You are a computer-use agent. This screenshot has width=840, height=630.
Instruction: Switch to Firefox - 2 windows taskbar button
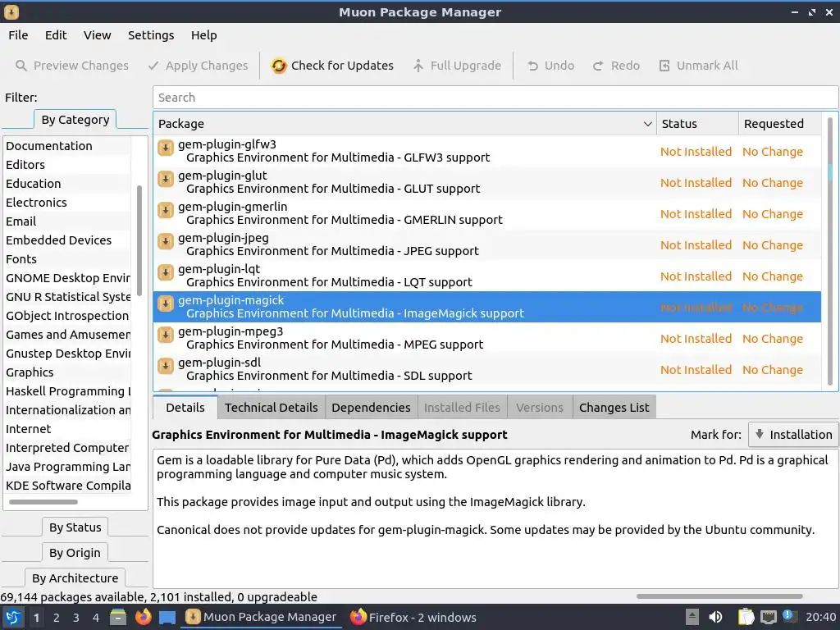click(413, 617)
